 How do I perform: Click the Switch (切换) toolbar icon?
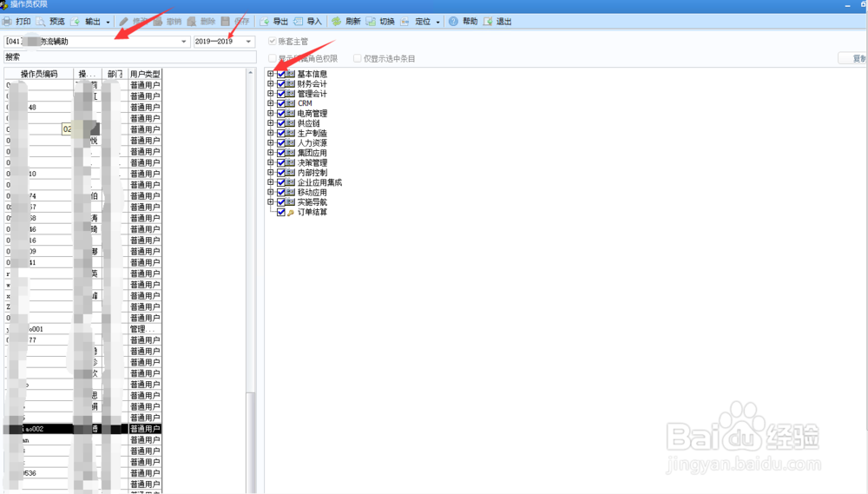point(371,22)
